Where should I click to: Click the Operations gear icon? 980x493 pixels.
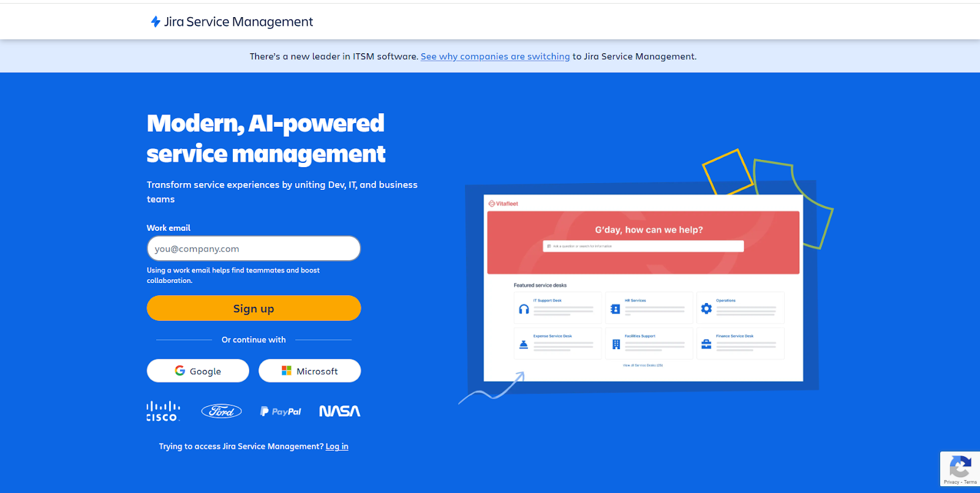[706, 309]
